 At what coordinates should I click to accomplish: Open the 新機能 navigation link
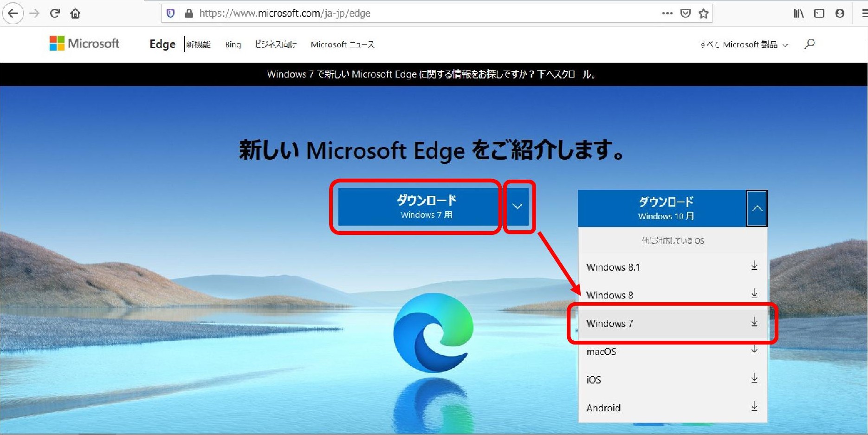198,45
